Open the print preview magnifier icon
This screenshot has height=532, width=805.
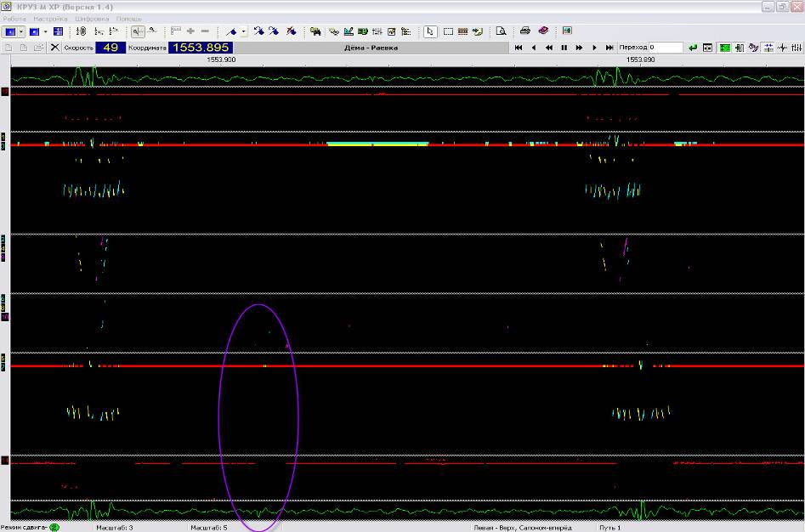click(501, 31)
